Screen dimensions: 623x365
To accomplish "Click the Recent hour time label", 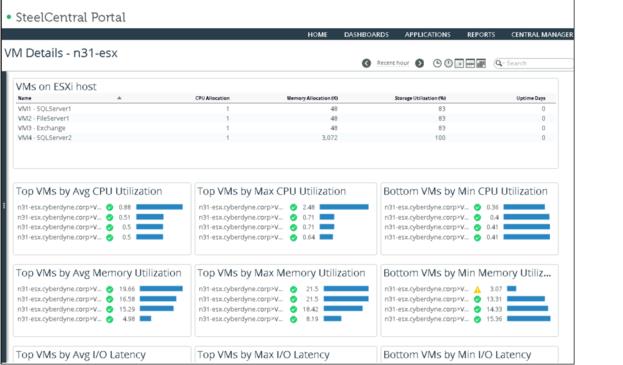I will point(393,63).
